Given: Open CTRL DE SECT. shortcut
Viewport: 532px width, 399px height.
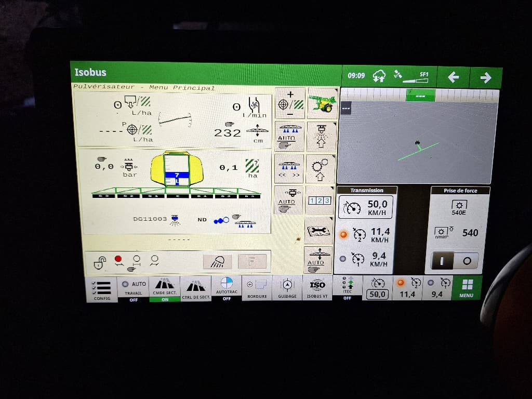Looking at the screenshot, I should point(196,289).
